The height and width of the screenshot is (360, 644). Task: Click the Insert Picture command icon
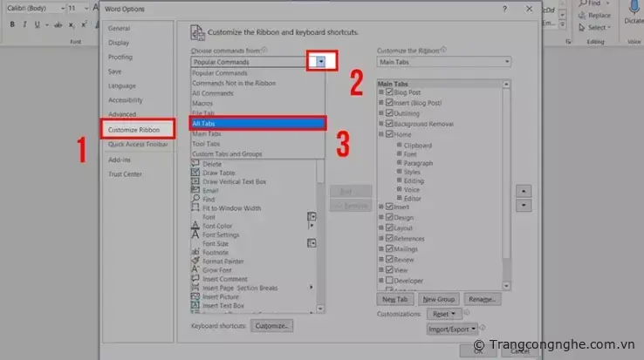195,296
